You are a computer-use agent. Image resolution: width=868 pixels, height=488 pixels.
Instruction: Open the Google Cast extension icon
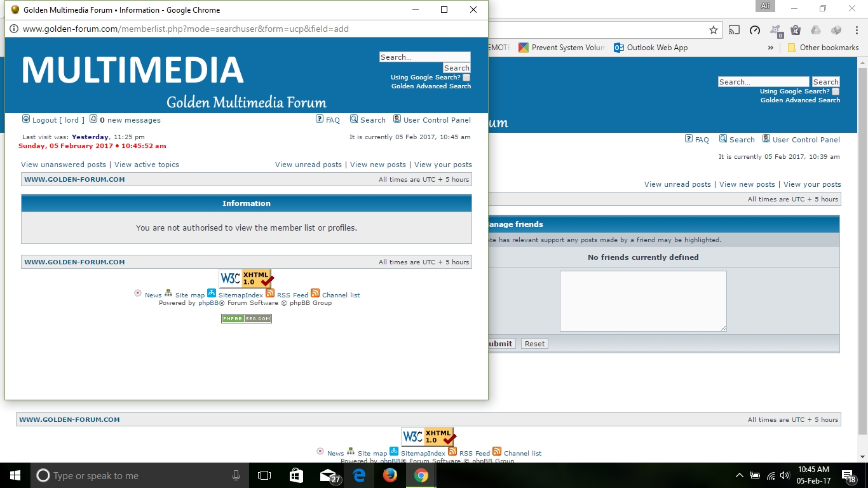(x=734, y=30)
